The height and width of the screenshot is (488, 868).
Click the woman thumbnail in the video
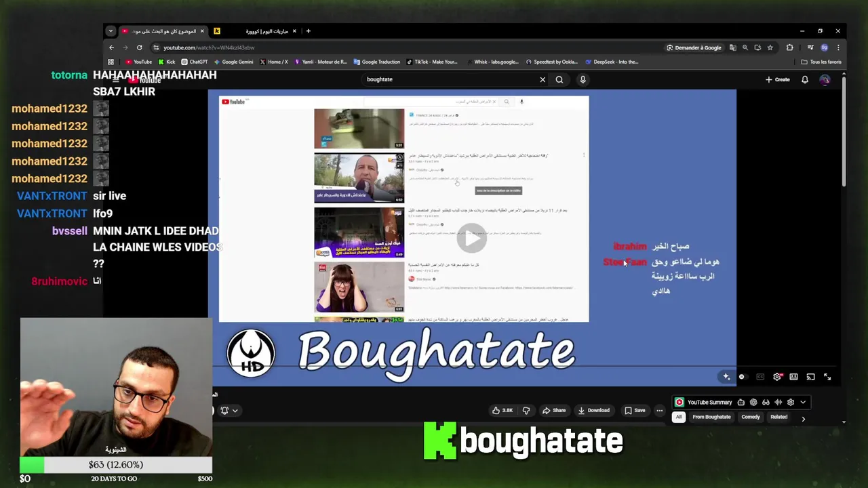click(359, 287)
